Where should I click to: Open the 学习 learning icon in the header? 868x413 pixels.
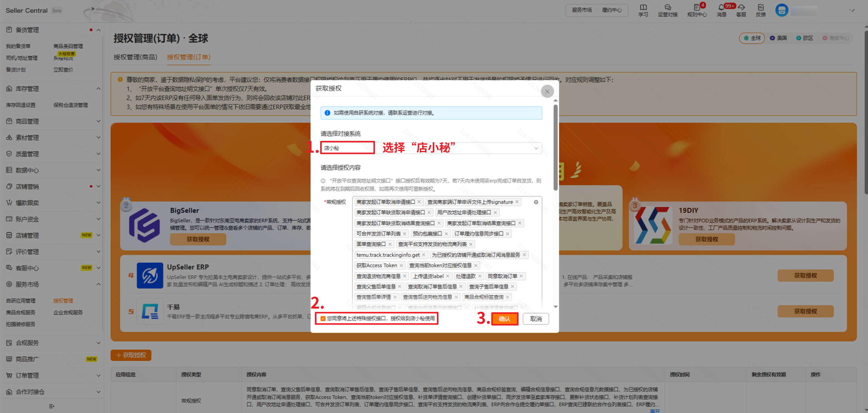[643, 8]
